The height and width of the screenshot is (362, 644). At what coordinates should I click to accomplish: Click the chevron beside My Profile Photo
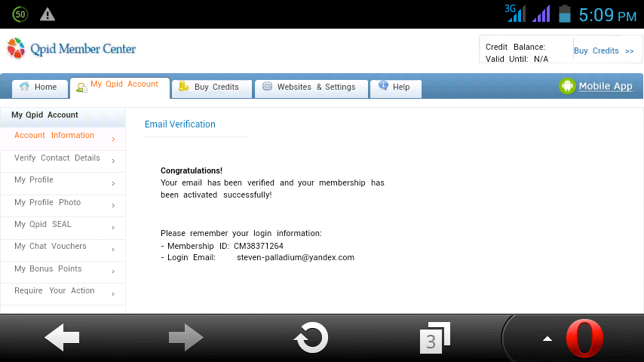pos(113,205)
